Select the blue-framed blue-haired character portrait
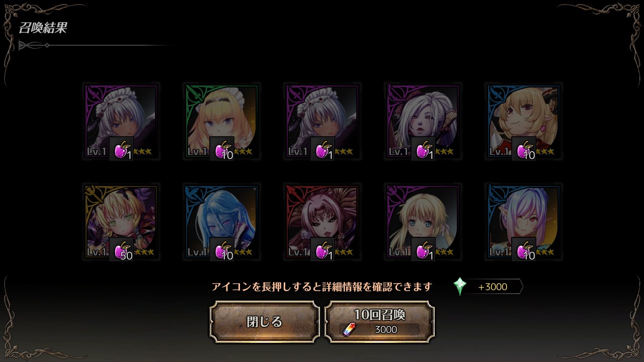Image resolution: width=644 pixels, height=362 pixels. (x=221, y=222)
